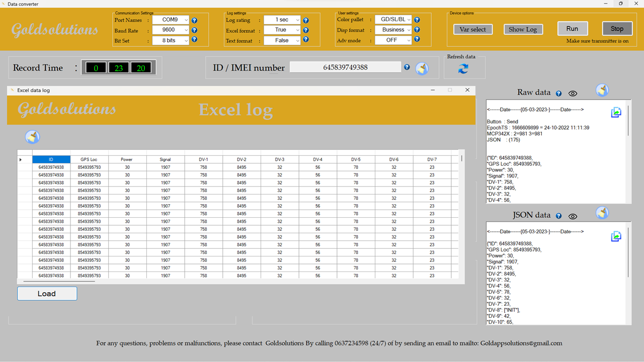Click the Refresh data arrows icon
The height and width of the screenshot is (362, 644).
(463, 69)
